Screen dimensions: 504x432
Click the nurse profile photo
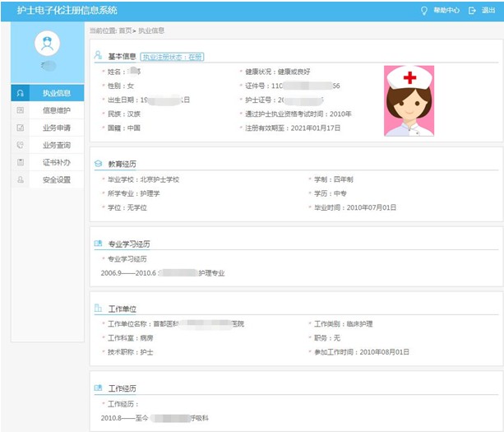[409, 100]
